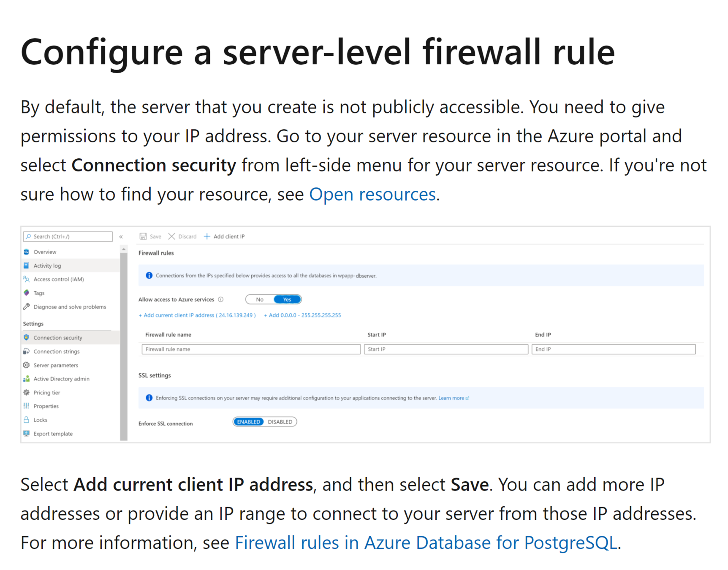The height and width of the screenshot is (570, 728).
Task: Open the Open resources article link
Action: 372,194
